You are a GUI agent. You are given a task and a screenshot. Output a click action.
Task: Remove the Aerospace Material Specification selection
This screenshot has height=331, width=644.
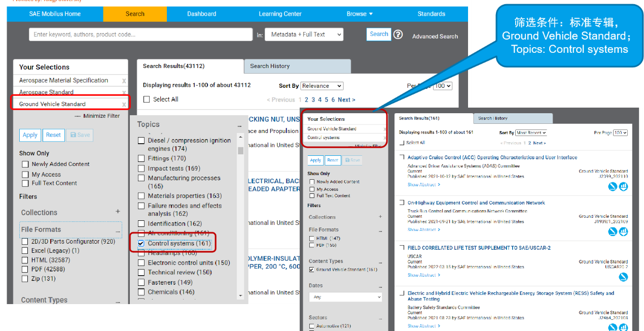pyautogui.click(x=124, y=81)
